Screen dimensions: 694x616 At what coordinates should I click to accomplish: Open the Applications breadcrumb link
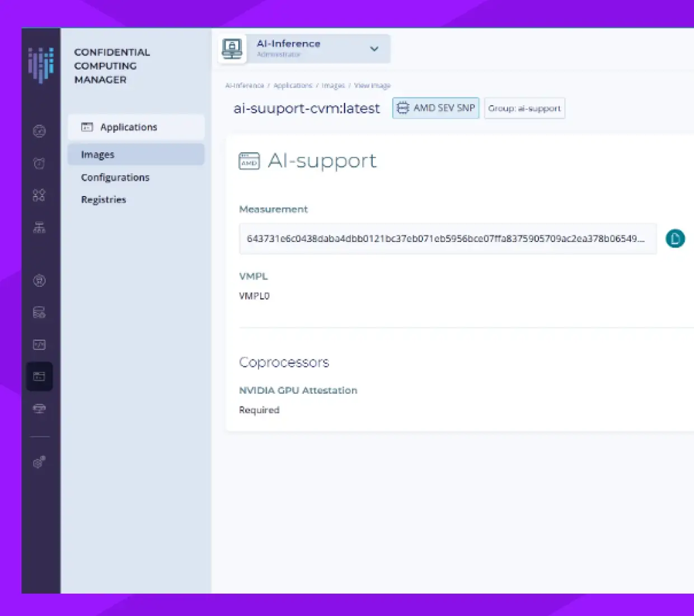click(x=293, y=85)
